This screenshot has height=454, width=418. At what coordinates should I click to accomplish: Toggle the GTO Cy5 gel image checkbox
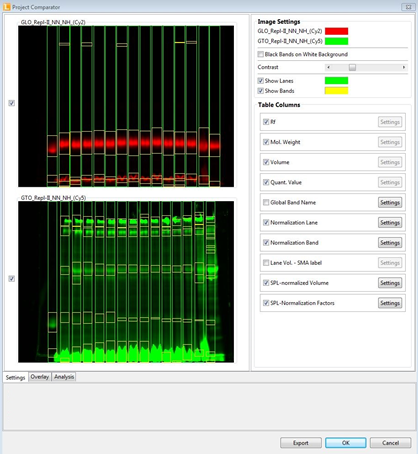(x=12, y=278)
